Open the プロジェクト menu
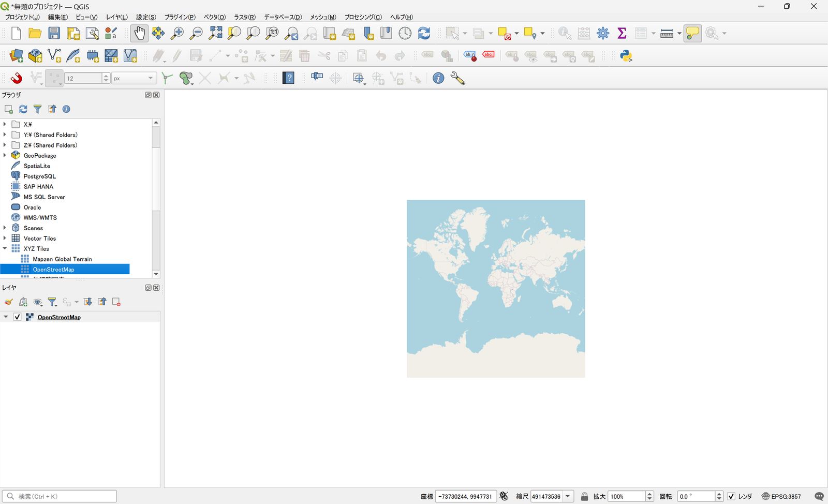The height and width of the screenshot is (504, 828). tap(22, 17)
